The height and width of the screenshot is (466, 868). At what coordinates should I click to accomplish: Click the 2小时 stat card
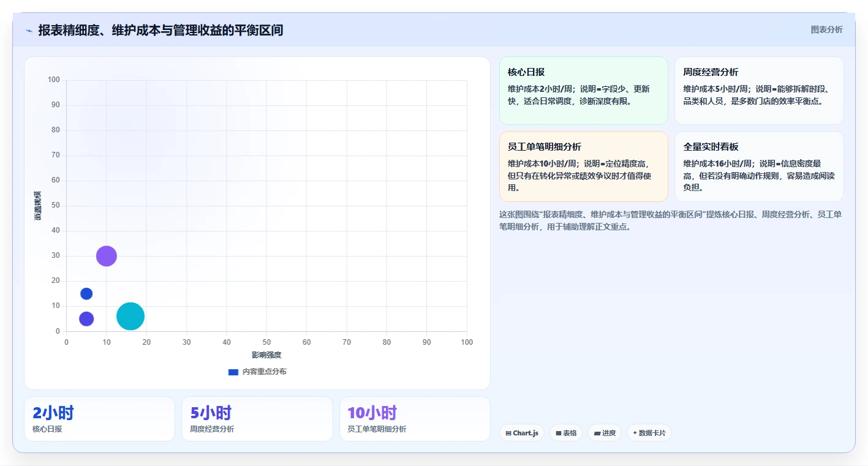click(99, 419)
